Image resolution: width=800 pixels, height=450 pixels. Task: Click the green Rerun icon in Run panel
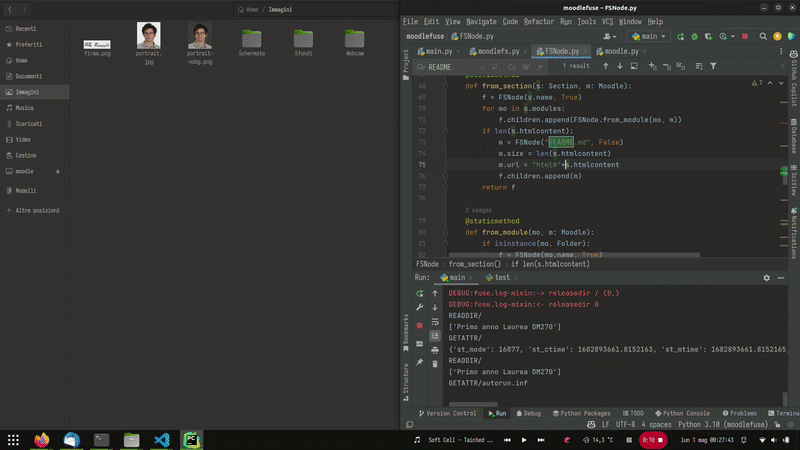tap(420, 294)
